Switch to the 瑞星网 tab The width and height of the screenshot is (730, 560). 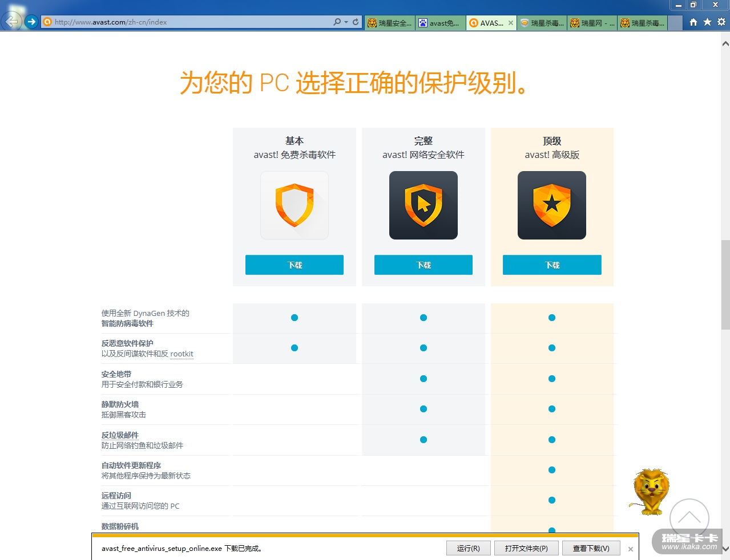592,23
